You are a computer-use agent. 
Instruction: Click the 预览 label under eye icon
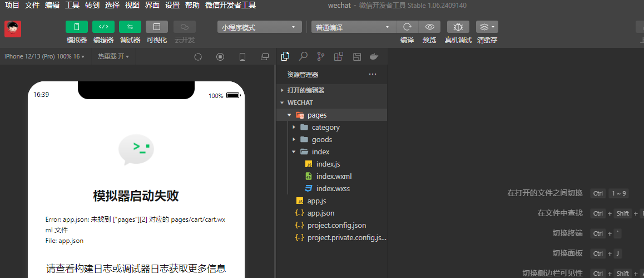(x=429, y=40)
